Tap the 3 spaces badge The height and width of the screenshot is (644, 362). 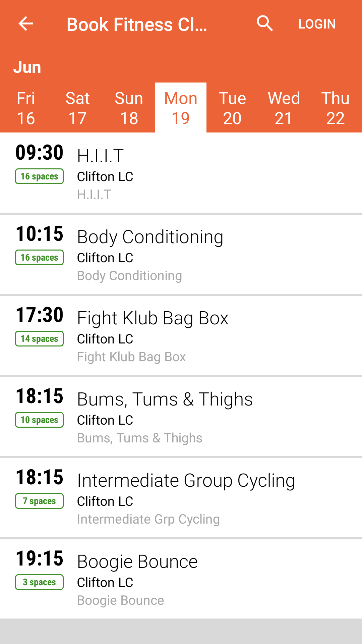(39, 582)
